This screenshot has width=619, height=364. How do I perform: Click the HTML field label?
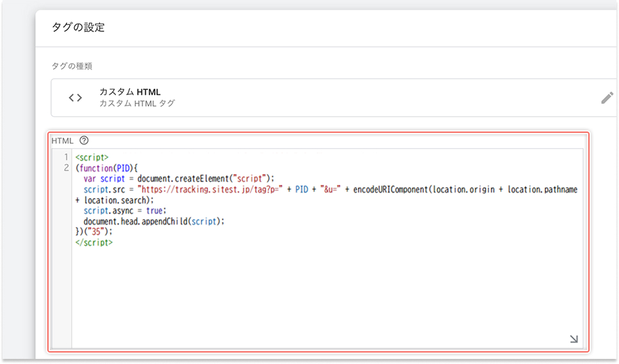pos(63,140)
